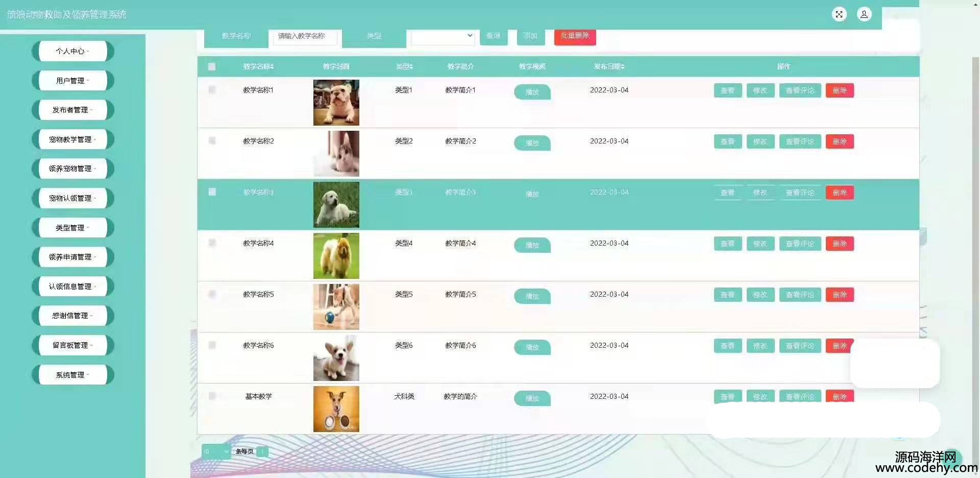Select the checkbox for 教学名称4 row
980x478 pixels.
pos(212,243)
